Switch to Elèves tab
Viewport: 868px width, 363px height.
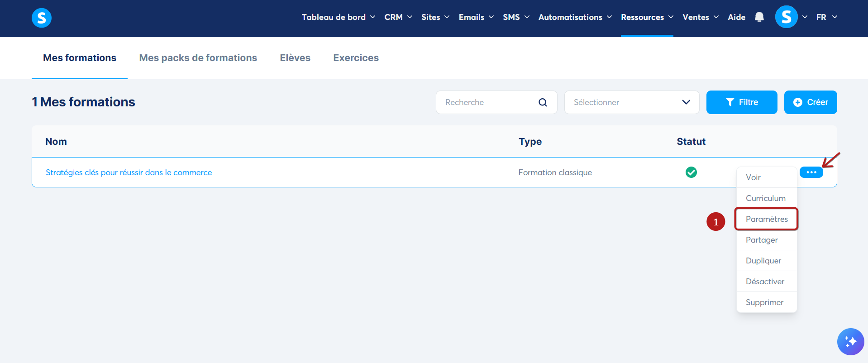click(x=295, y=58)
